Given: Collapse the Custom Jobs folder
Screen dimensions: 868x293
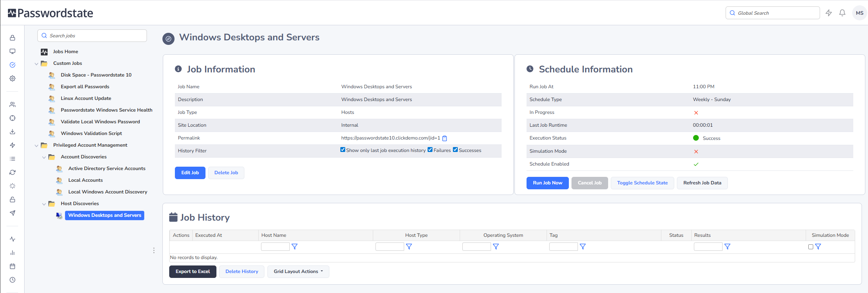Looking at the screenshot, I should pyautogui.click(x=36, y=64).
